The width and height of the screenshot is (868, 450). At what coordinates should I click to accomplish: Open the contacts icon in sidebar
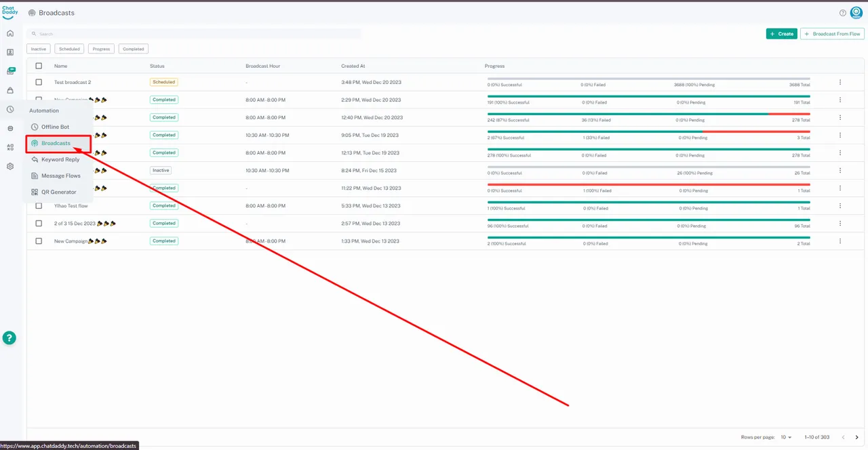10,52
